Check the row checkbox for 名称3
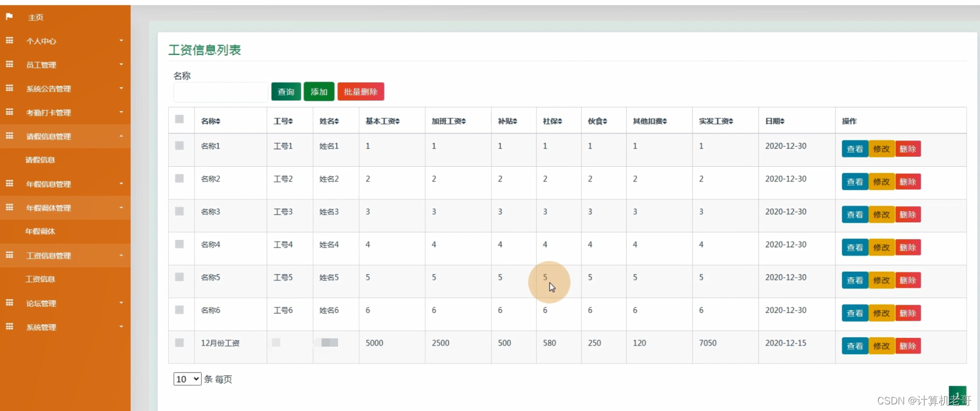Viewport: 980px width, 411px height. [x=179, y=211]
